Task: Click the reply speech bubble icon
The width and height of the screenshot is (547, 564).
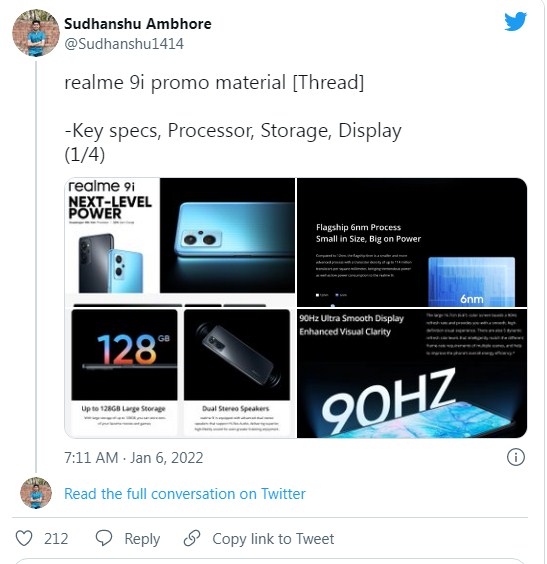Action: click(104, 538)
